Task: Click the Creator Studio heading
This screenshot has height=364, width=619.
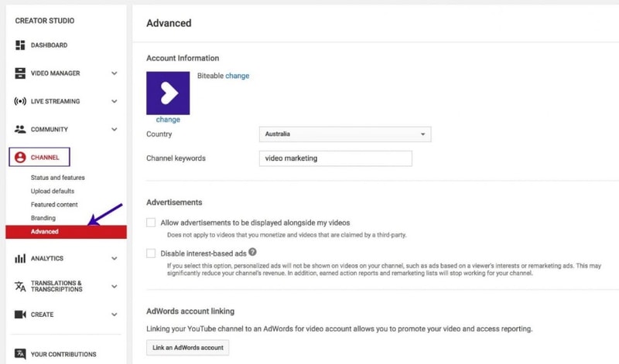Action: point(45,21)
